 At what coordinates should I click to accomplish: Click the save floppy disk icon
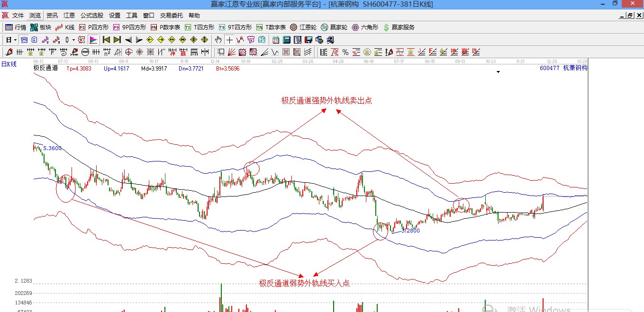click(308, 40)
